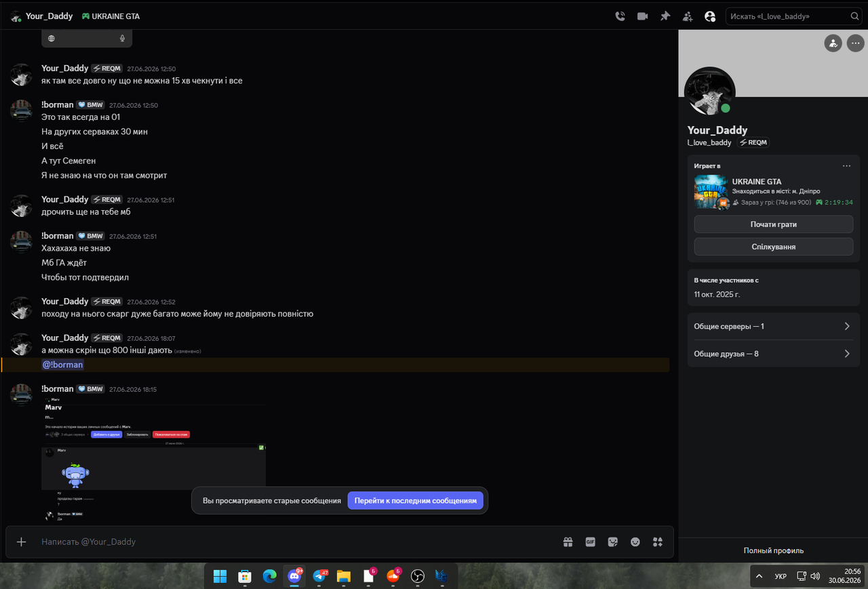Viewport: 868px width, 589px height.
Task: Open Microsoft Edge from the taskbar
Action: (270, 576)
